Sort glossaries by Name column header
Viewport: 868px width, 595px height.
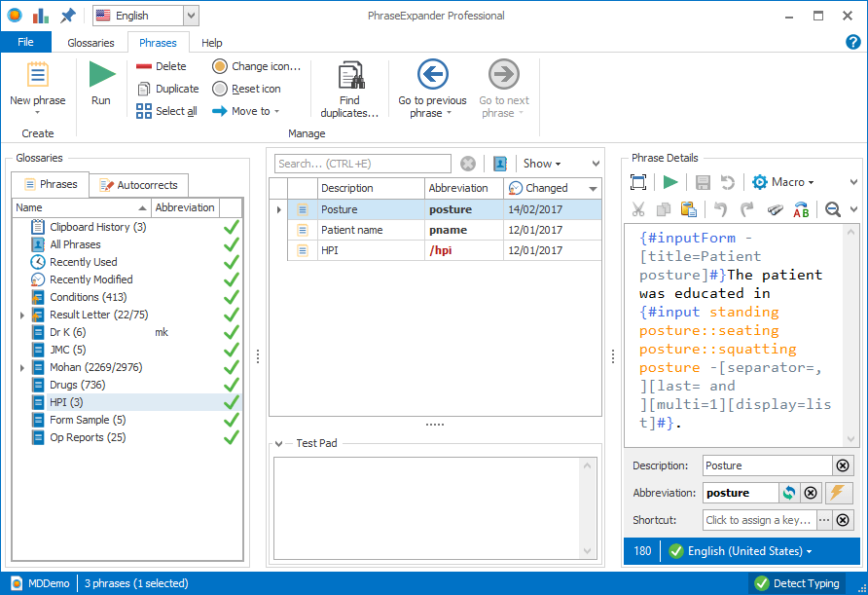coord(82,207)
